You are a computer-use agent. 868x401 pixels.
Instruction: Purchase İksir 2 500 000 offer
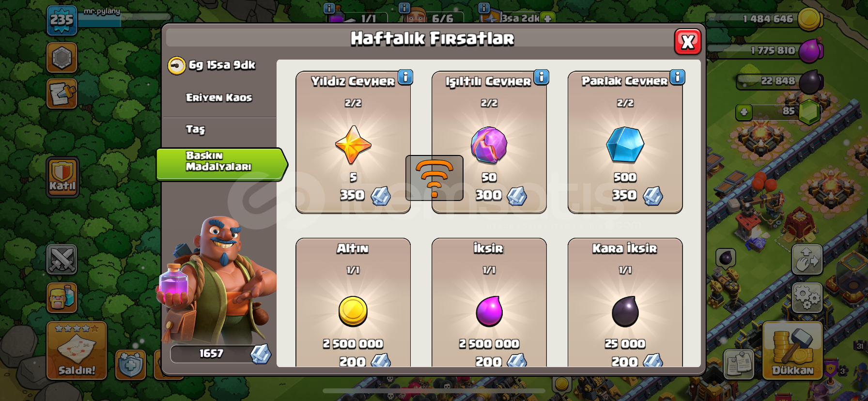coord(489,302)
